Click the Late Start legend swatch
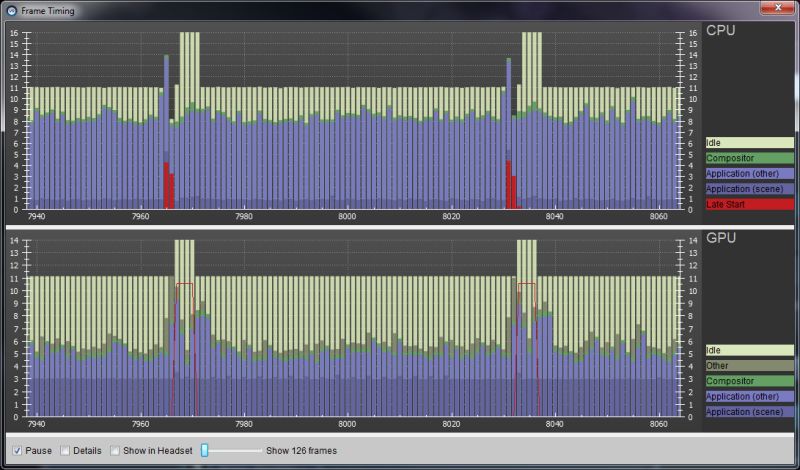The height and width of the screenshot is (470, 800). point(749,204)
